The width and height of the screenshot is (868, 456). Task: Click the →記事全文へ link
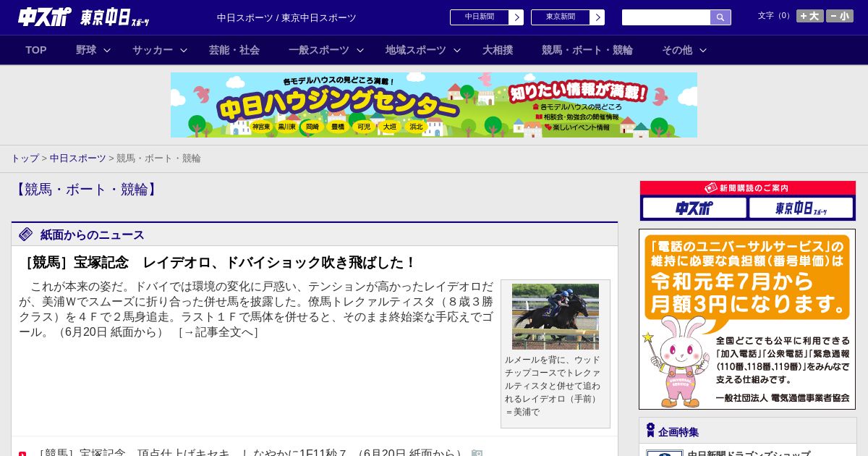pyautogui.click(x=218, y=332)
